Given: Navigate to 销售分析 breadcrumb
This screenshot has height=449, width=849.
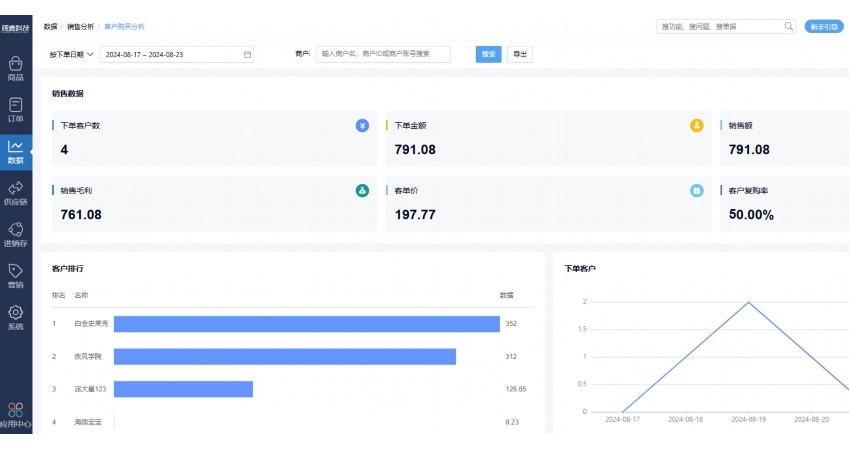Looking at the screenshot, I should pyautogui.click(x=80, y=27).
